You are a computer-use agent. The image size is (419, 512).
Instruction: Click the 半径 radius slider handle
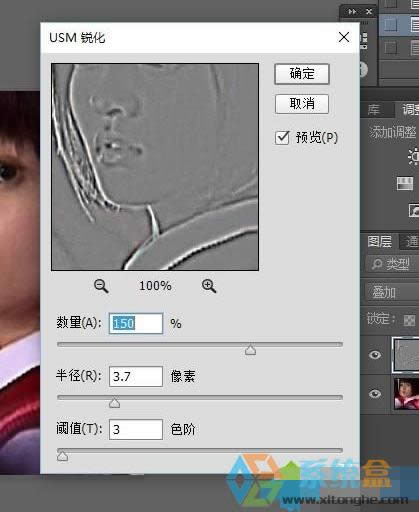click(x=114, y=402)
